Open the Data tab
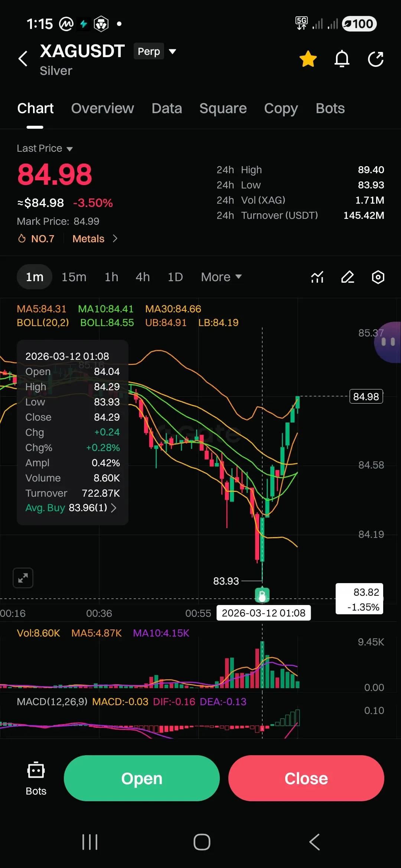This screenshot has height=868, width=401. (x=167, y=108)
